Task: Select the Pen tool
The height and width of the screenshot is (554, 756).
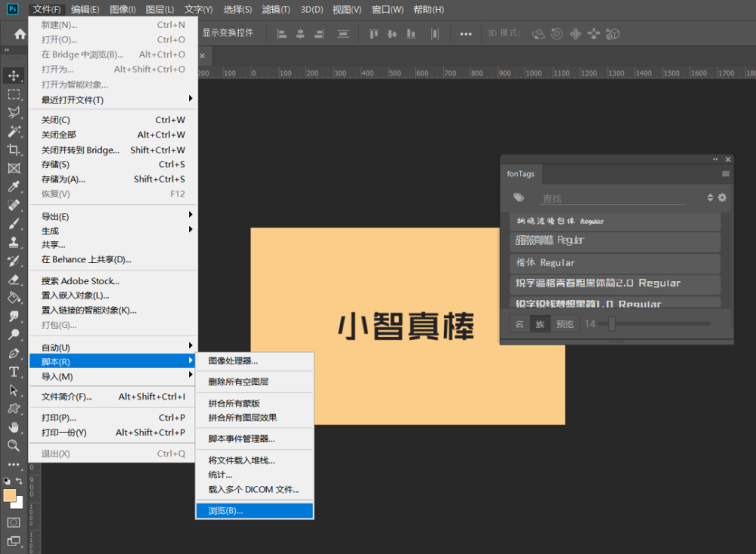Action: coord(14,354)
